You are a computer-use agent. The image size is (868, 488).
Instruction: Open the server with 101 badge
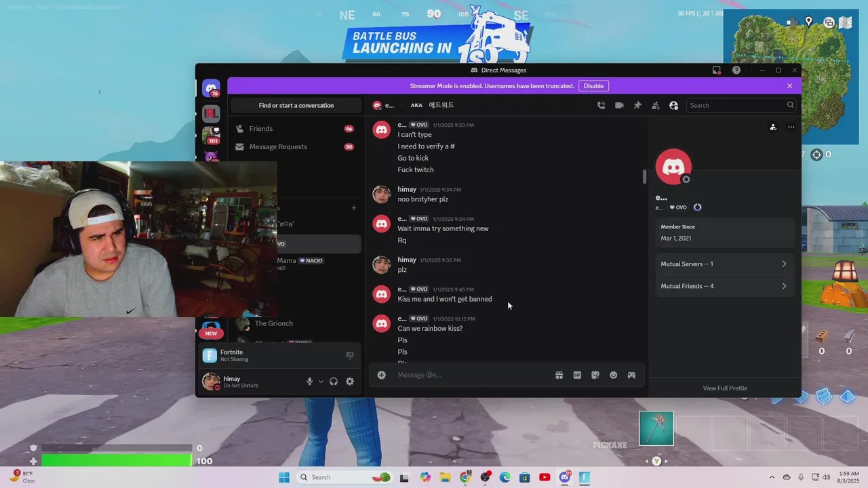pyautogui.click(x=211, y=135)
